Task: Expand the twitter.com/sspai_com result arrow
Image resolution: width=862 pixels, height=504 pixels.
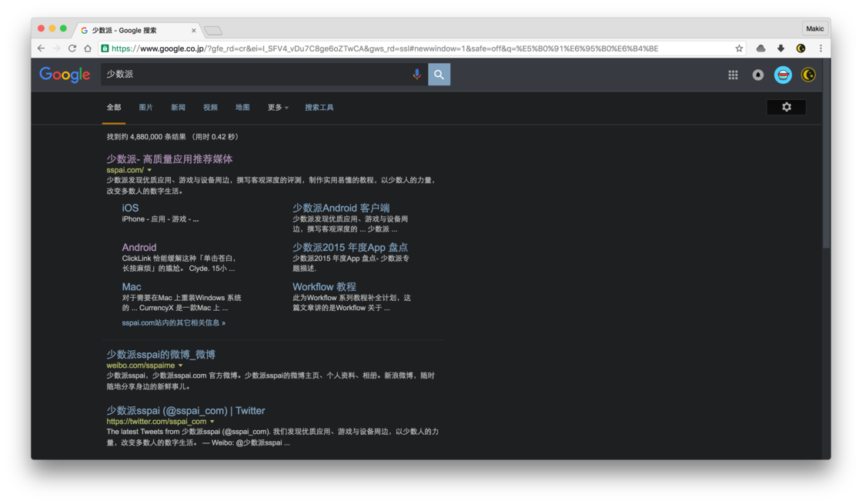Action: [212, 422]
